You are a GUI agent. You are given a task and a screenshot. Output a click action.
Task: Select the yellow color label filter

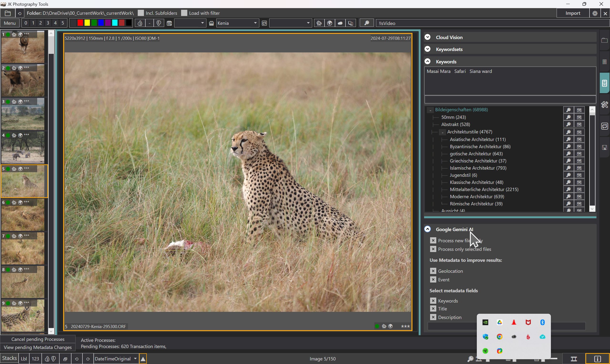pyautogui.click(x=87, y=23)
